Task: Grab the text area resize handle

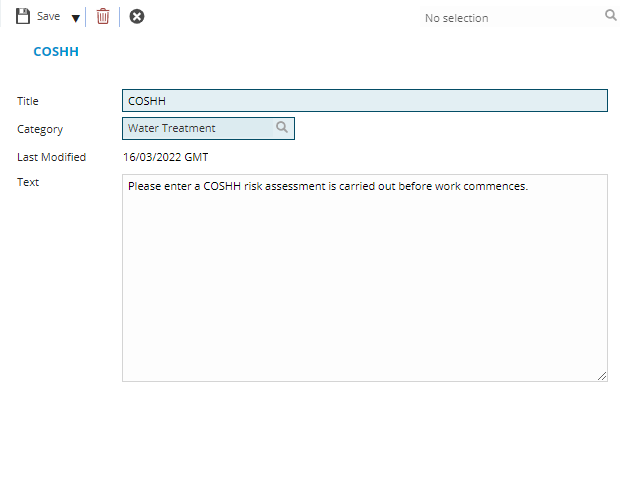Action: point(602,376)
